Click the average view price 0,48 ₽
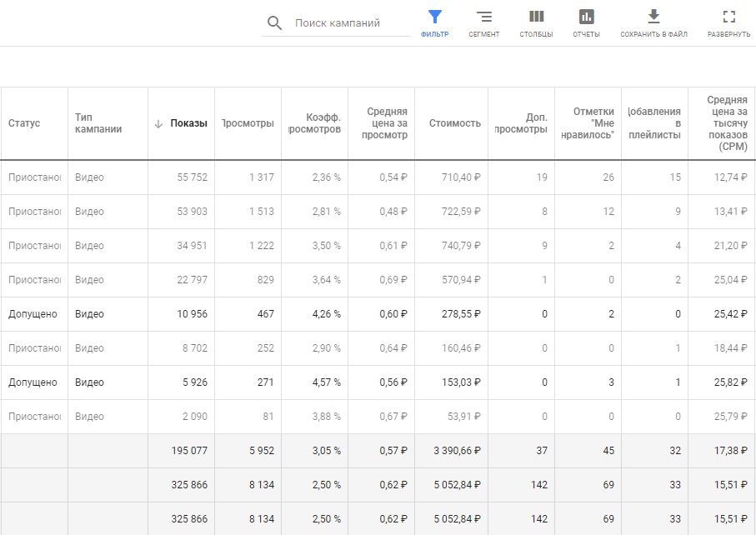 pos(393,212)
